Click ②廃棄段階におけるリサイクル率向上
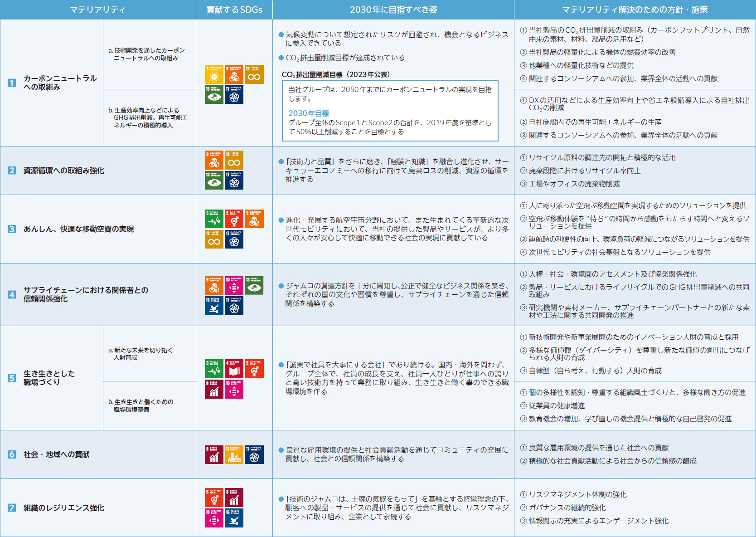Image resolution: width=756 pixels, height=537 pixels. tap(580, 171)
